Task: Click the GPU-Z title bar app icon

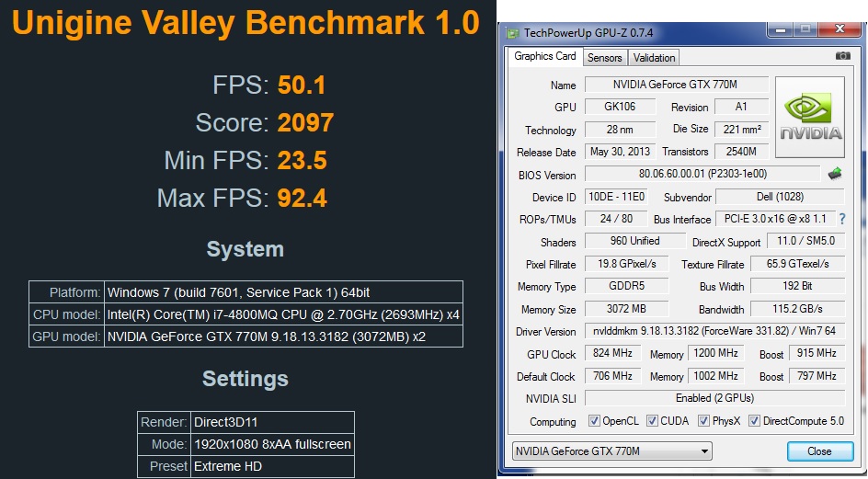Action: 512,33
